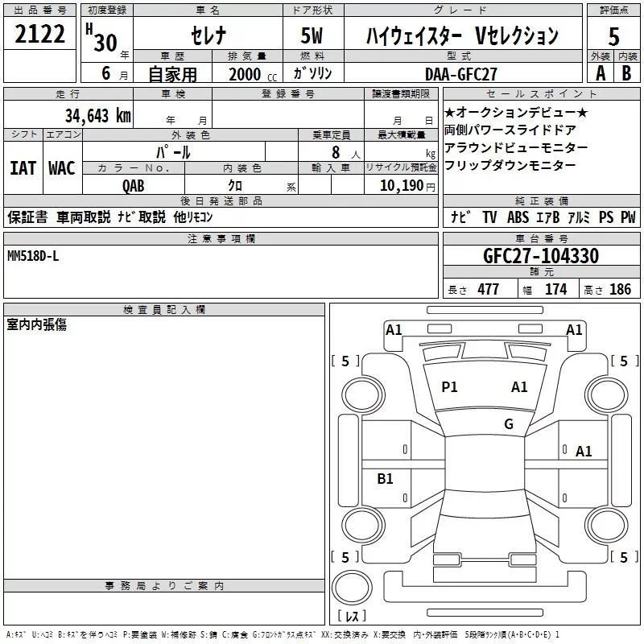
Task: Select the フリップダウンモニター line
Action: point(510,165)
